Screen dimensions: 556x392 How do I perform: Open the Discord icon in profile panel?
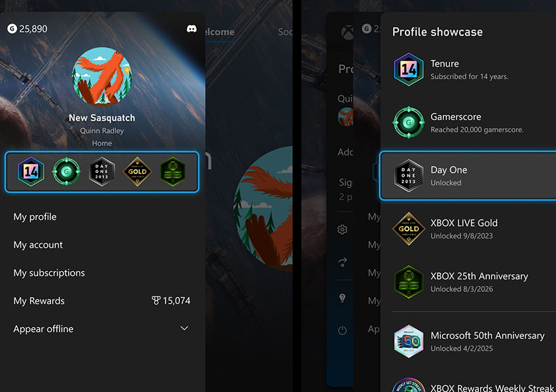(x=192, y=29)
